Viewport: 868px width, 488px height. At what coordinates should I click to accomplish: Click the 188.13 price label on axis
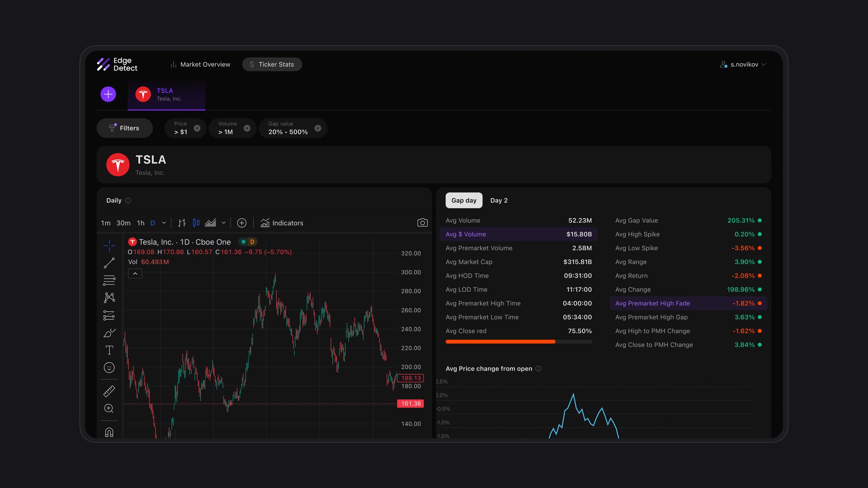click(x=410, y=378)
